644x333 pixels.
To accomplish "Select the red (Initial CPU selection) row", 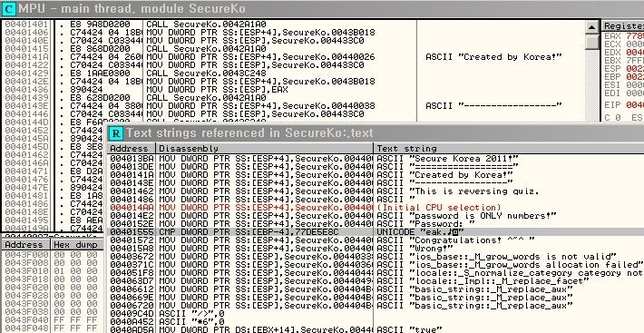I will [x=376, y=208].
